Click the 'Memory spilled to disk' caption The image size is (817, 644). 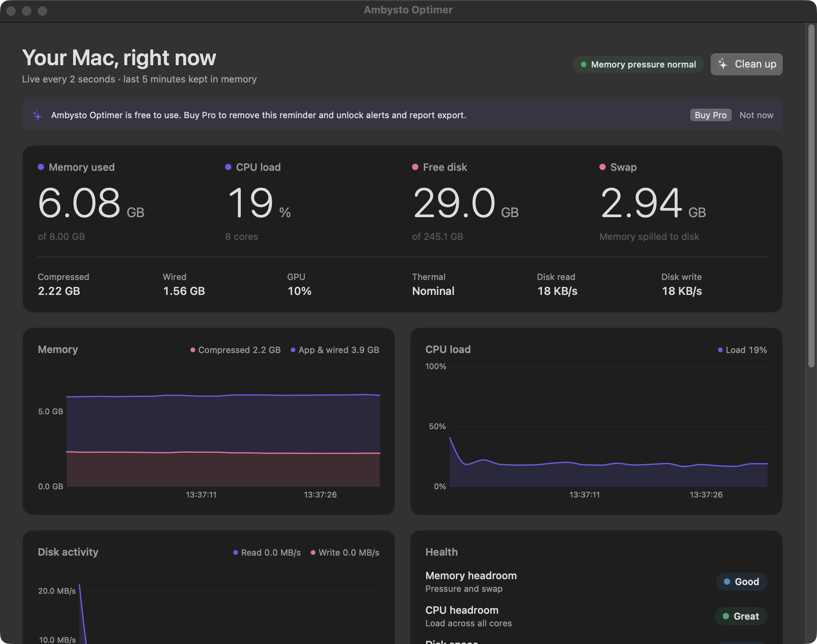pyautogui.click(x=649, y=236)
